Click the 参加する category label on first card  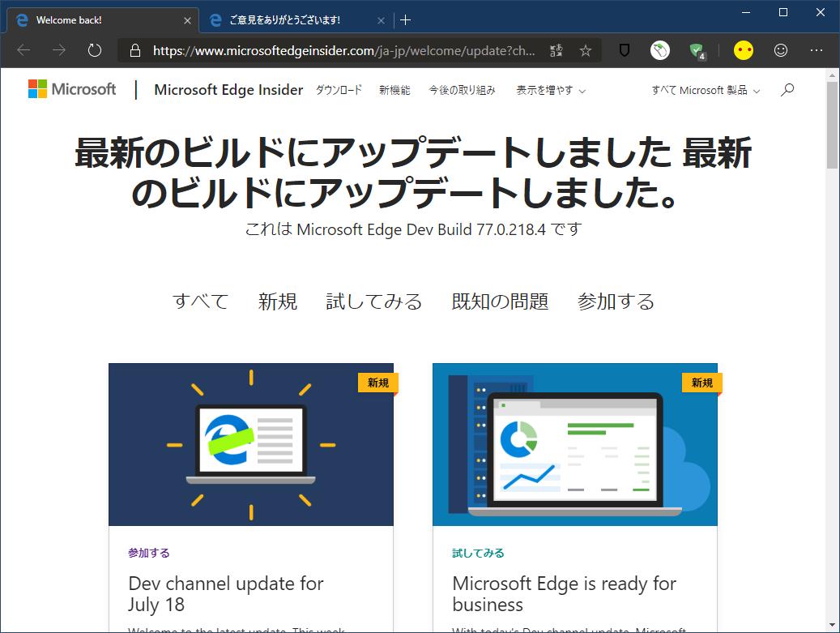coord(149,553)
